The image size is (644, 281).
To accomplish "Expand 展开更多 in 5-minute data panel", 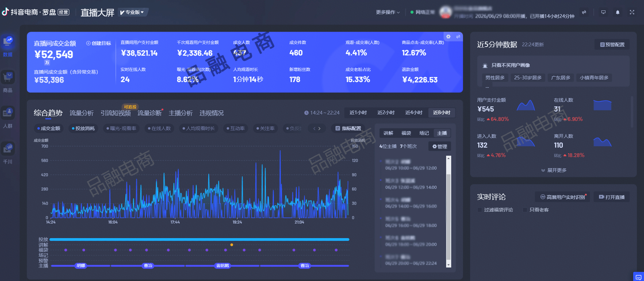I will [x=554, y=170].
